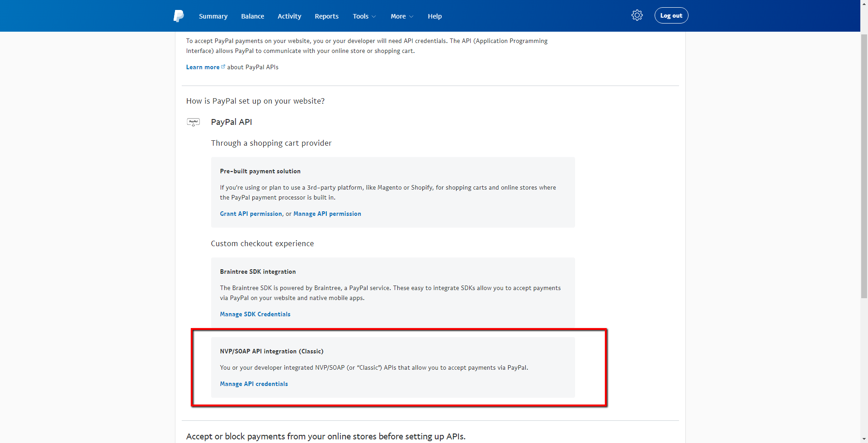Open Manage SDK Credentials link
The image size is (868, 443).
click(x=255, y=314)
